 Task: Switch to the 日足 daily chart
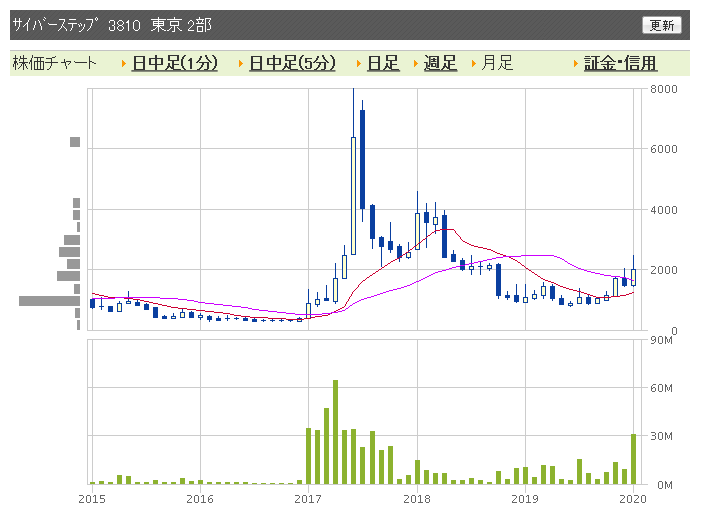(x=383, y=63)
